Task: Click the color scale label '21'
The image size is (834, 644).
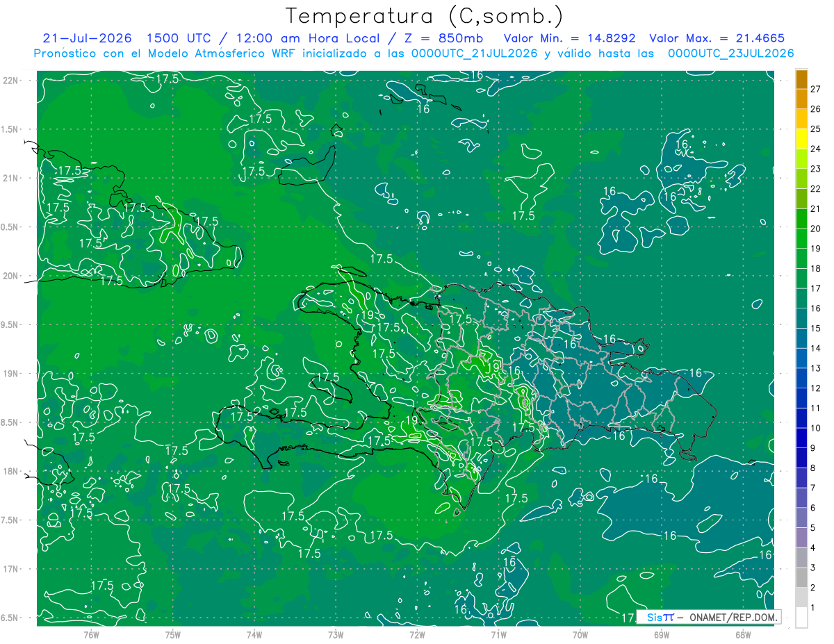Action: click(816, 208)
